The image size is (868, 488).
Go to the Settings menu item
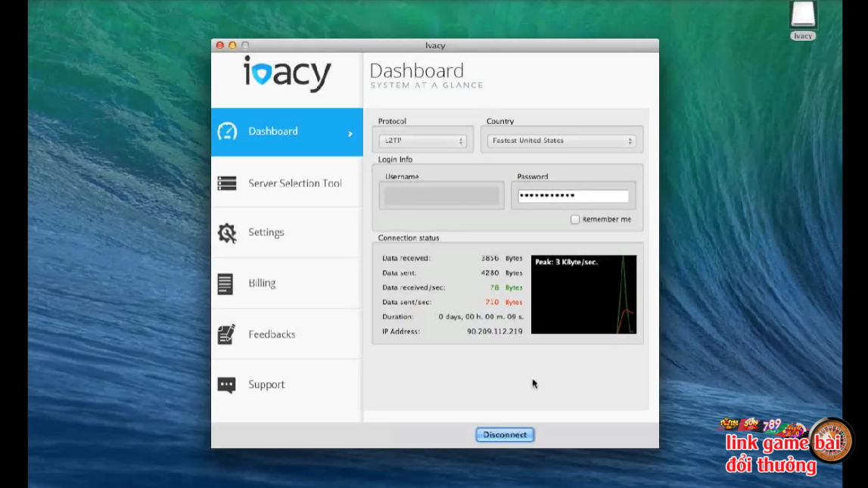(287, 232)
